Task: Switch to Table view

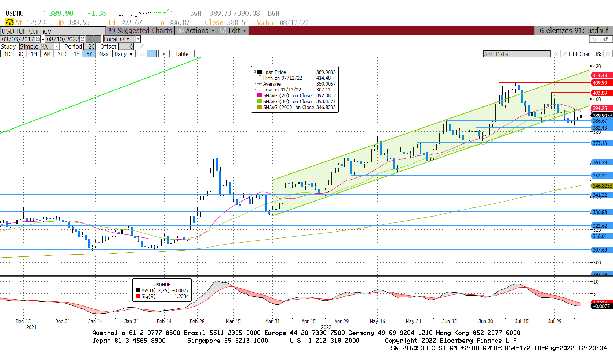Action: pos(182,54)
